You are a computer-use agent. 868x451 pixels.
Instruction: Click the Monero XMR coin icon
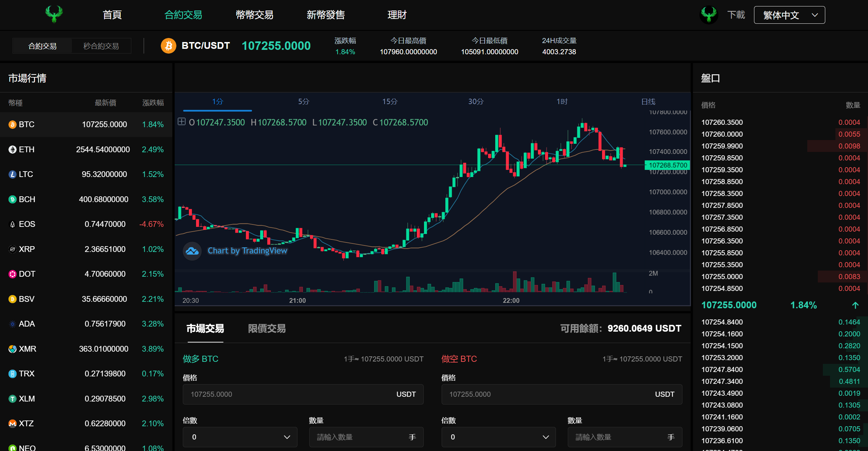click(x=13, y=349)
